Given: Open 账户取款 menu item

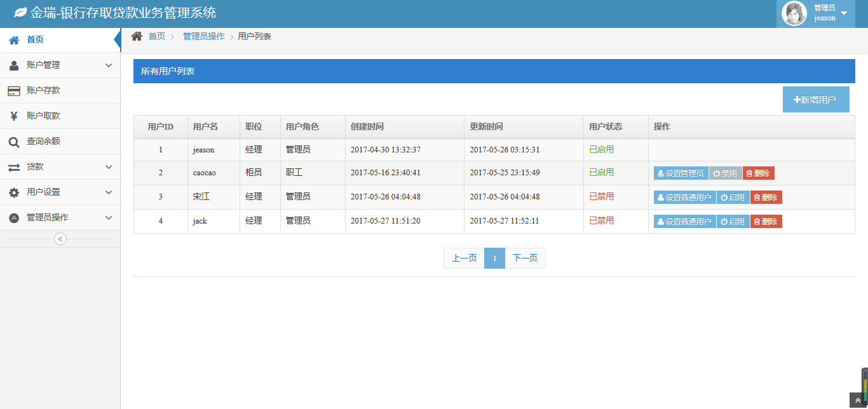Looking at the screenshot, I should tap(60, 116).
